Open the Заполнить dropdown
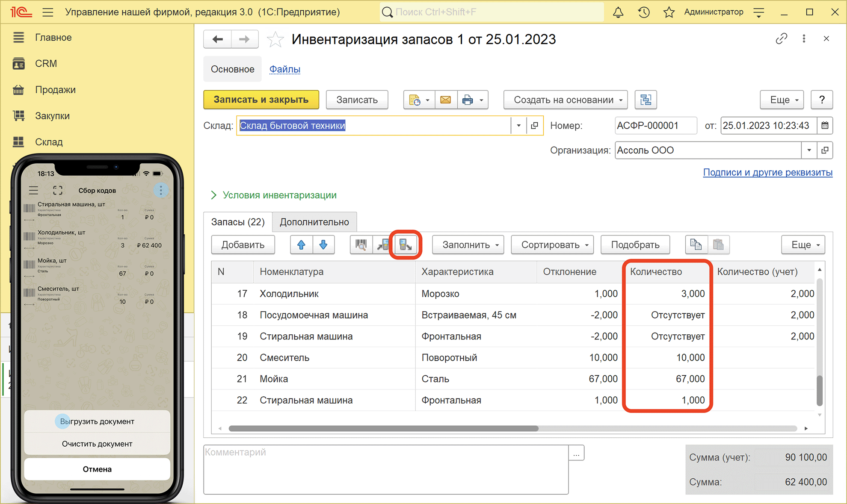Image resolution: width=847 pixels, height=504 pixels. [x=468, y=245]
